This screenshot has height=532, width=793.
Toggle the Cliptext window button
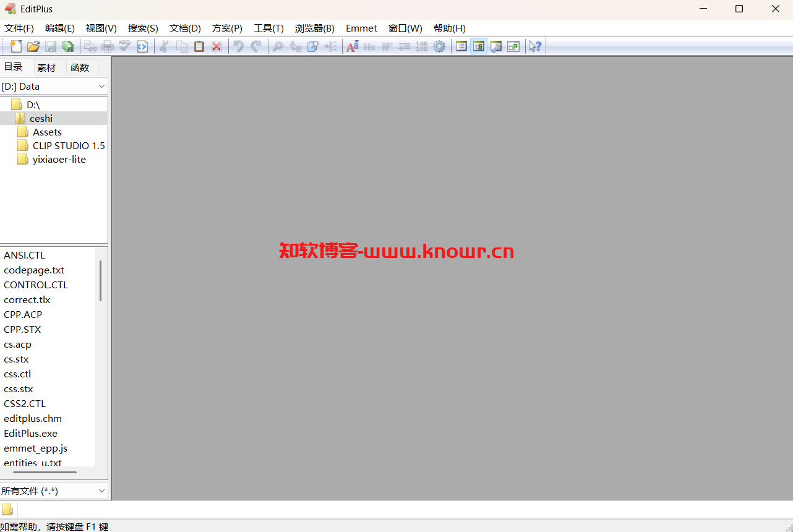(x=461, y=46)
